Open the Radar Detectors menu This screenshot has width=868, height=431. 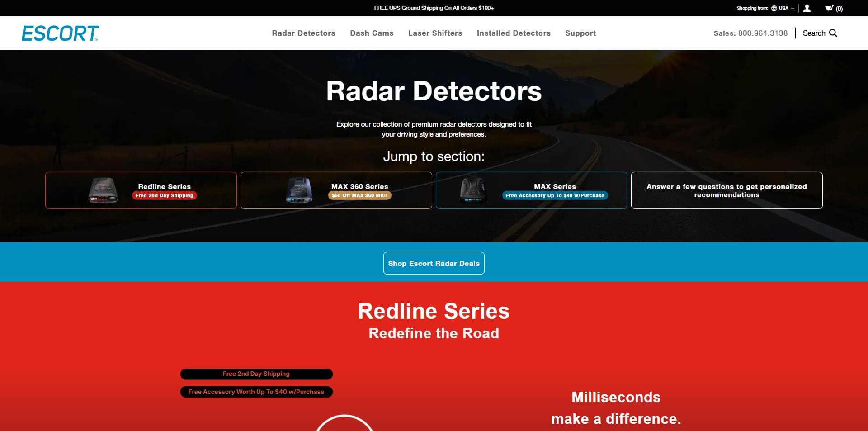(303, 33)
